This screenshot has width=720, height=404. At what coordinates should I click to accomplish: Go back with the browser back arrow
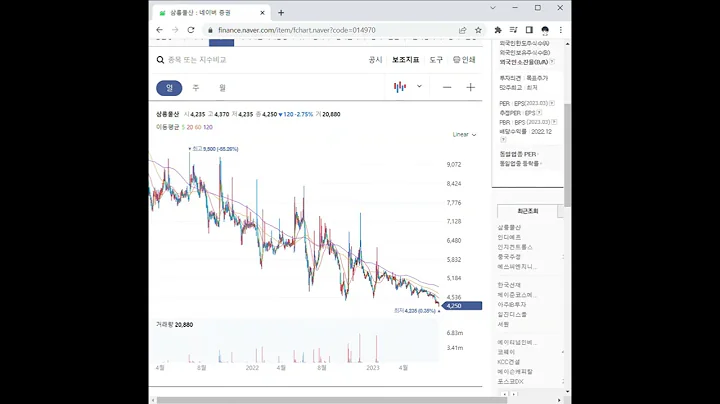(159, 30)
